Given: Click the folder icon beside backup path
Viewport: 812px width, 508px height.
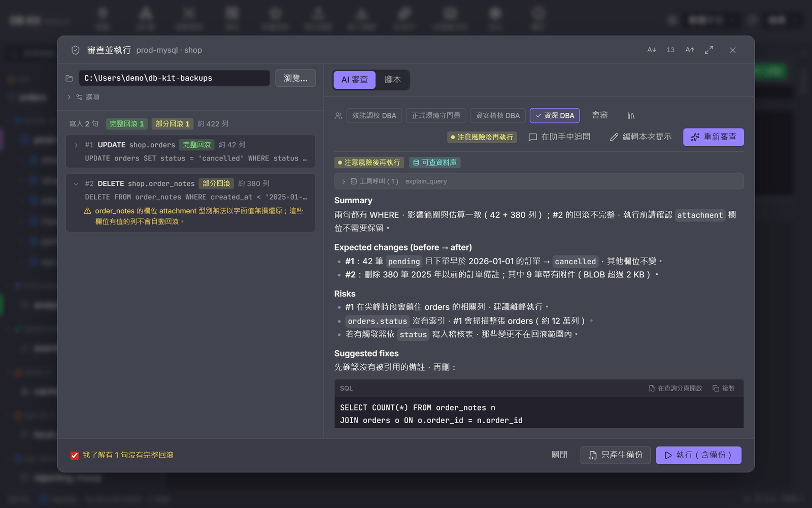Looking at the screenshot, I should (x=70, y=78).
